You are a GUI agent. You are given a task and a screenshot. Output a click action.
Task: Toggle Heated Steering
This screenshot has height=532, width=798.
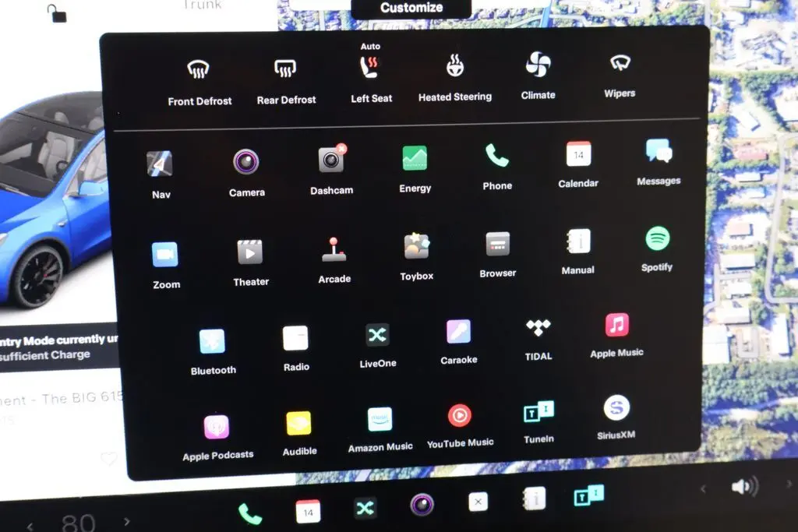point(455,77)
